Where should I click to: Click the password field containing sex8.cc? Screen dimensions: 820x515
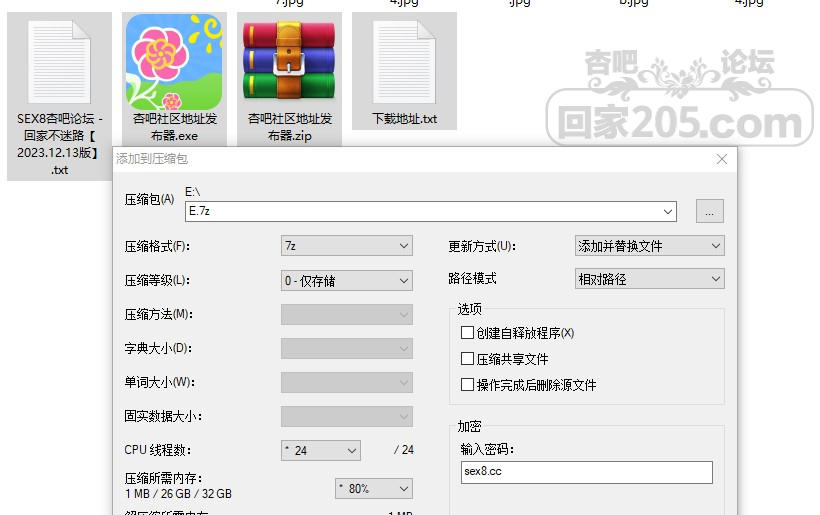click(x=586, y=472)
